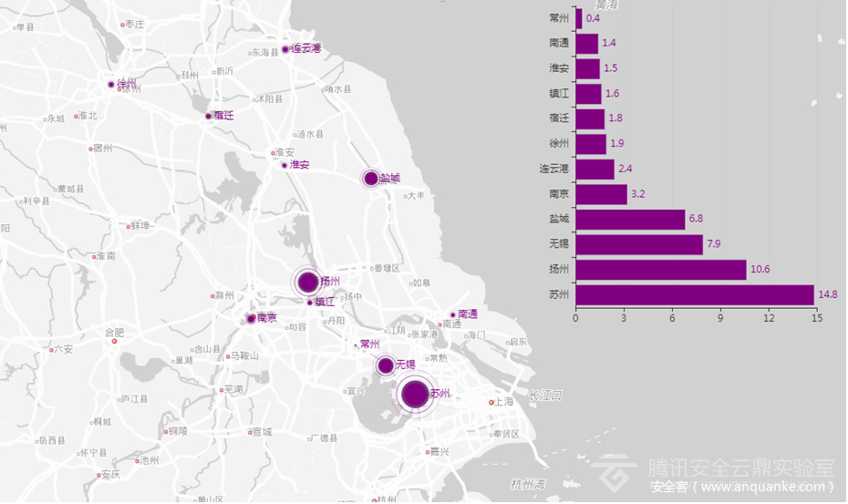
Task: Select the 南京 bar valued 3.2
Action: pyautogui.click(x=601, y=194)
